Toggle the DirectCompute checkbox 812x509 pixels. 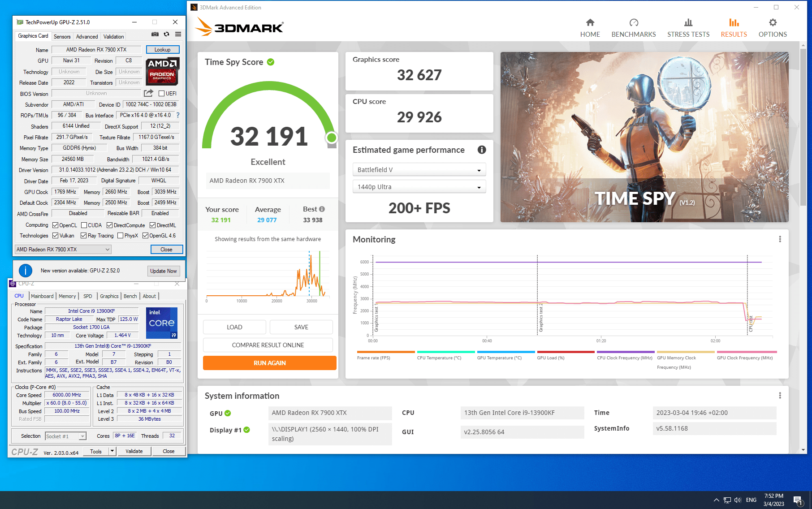110,225
